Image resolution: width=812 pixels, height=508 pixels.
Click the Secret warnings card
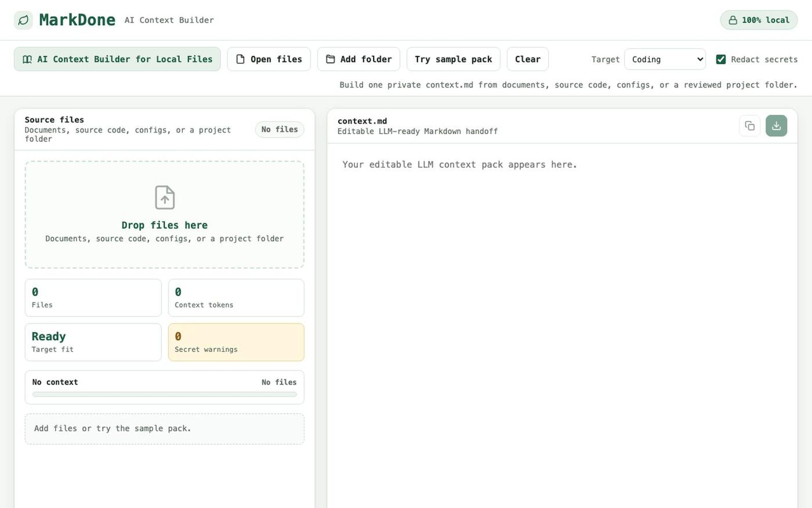236,343
